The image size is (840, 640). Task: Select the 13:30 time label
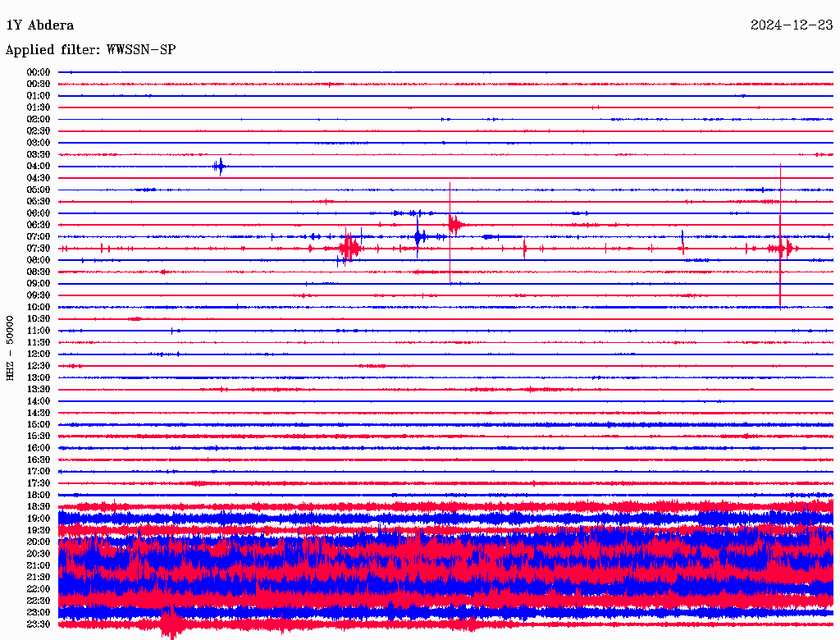pyautogui.click(x=39, y=390)
